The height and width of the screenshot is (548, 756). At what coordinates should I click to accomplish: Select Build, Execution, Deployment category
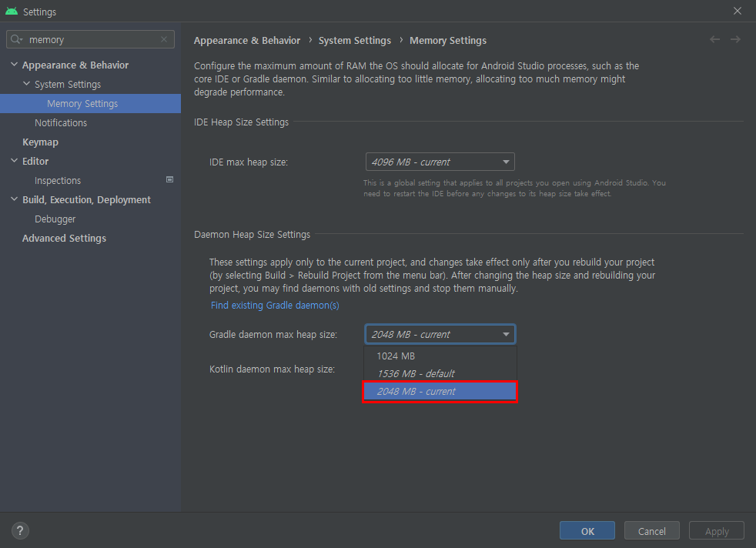[x=86, y=200]
